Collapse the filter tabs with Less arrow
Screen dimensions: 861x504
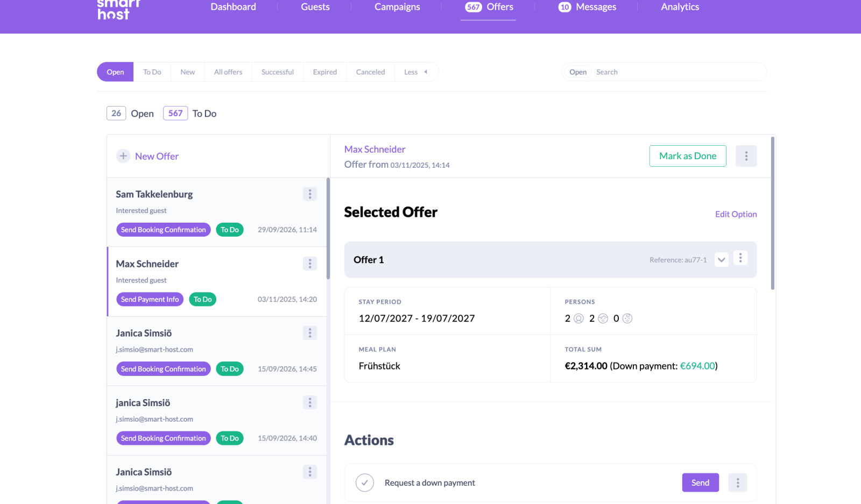417,72
